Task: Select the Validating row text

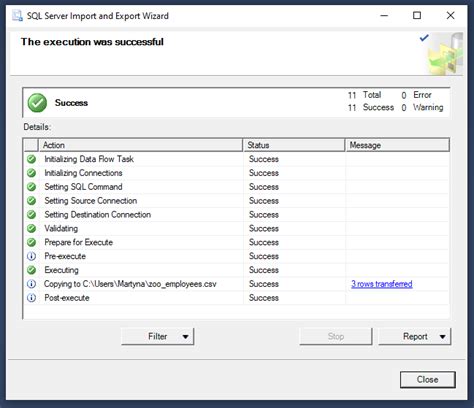Action: [61, 228]
